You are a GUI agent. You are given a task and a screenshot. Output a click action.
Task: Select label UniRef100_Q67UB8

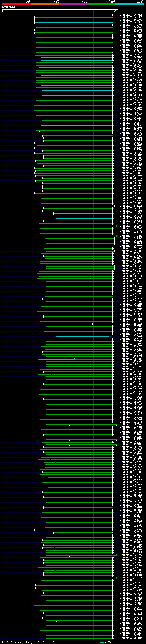(x=131, y=221)
